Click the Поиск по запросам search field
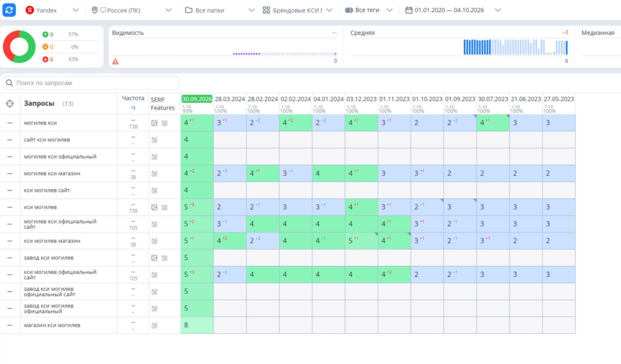 point(91,83)
